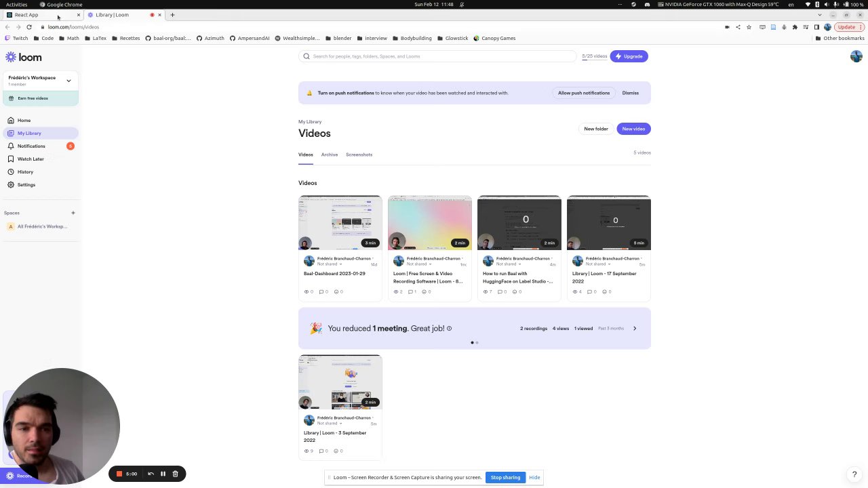The height and width of the screenshot is (488, 868).
Task: Open Canopy Games bookmark
Action: (x=494, y=39)
